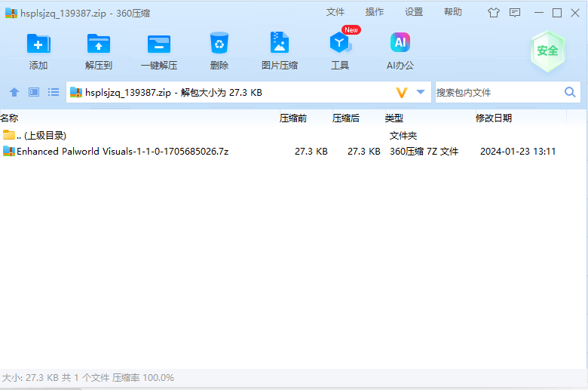Go up one level with the blue arrow
The image size is (588, 390).
coord(14,92)
